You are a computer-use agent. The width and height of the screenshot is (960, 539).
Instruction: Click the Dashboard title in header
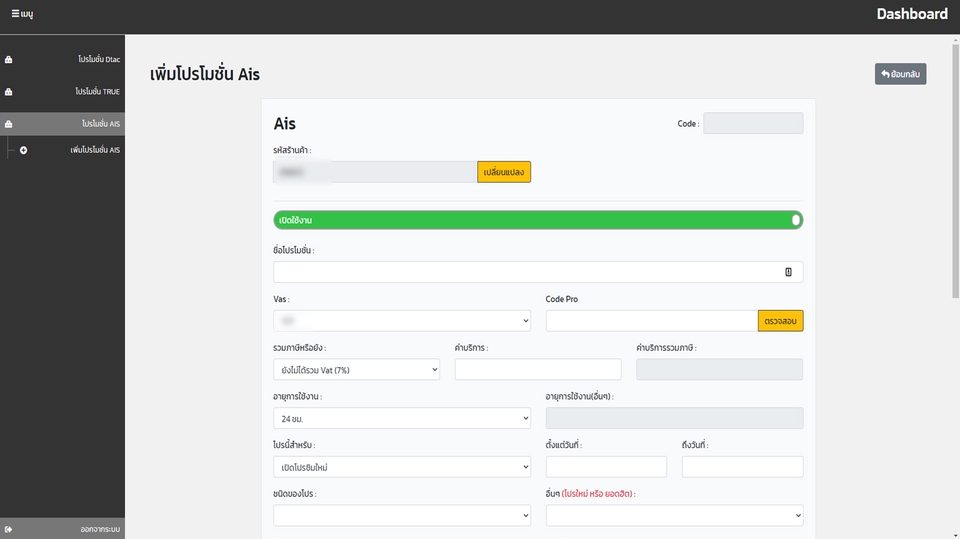[912, 14]
